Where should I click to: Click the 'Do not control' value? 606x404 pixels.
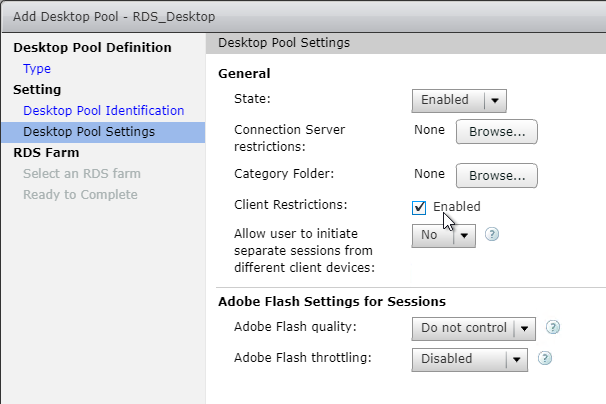(x=463, y=328)
